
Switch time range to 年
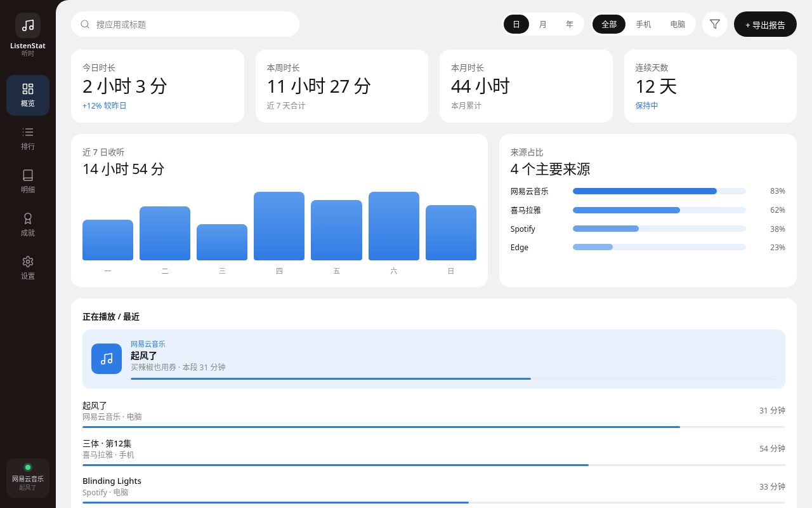(x=570, y=24)
